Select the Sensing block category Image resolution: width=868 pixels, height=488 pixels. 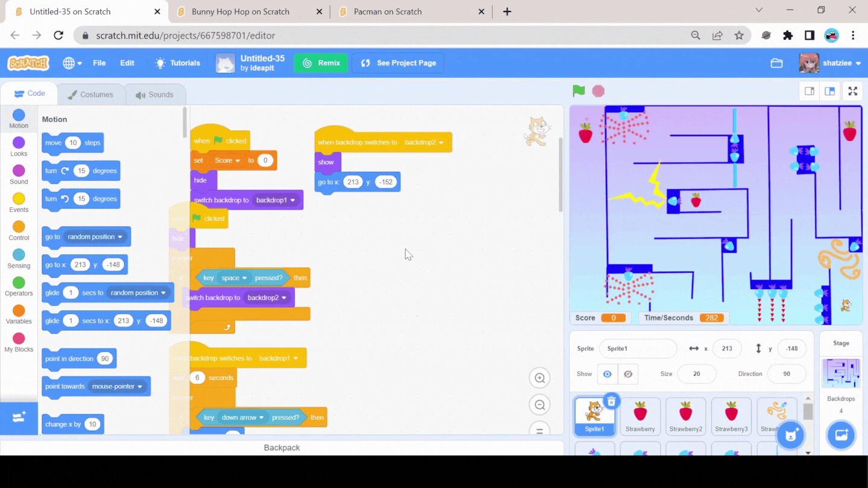(x=19, y=258)
